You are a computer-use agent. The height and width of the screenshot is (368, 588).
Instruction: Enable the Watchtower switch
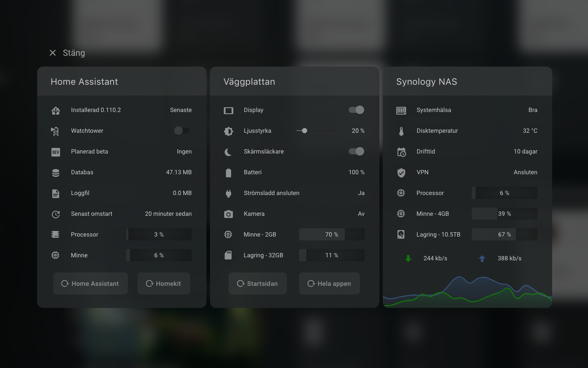tap(181, 131)
